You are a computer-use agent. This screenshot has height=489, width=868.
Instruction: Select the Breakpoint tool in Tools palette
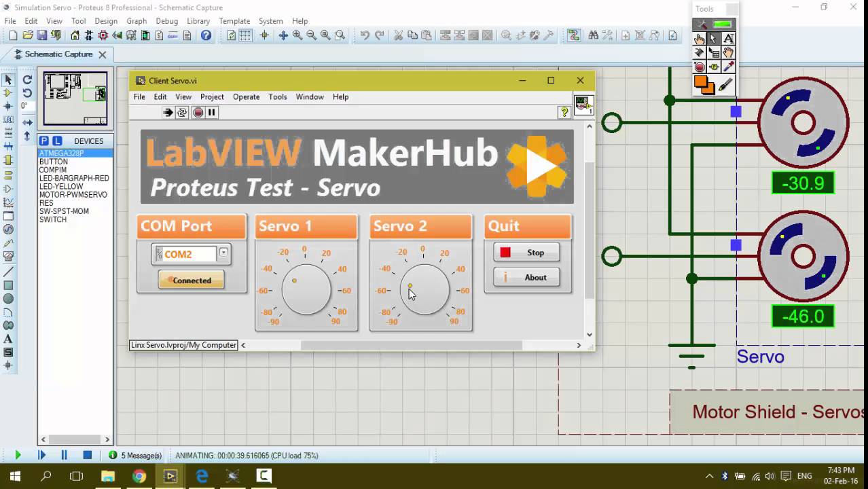pyautogui.click(x=700, y=67)
